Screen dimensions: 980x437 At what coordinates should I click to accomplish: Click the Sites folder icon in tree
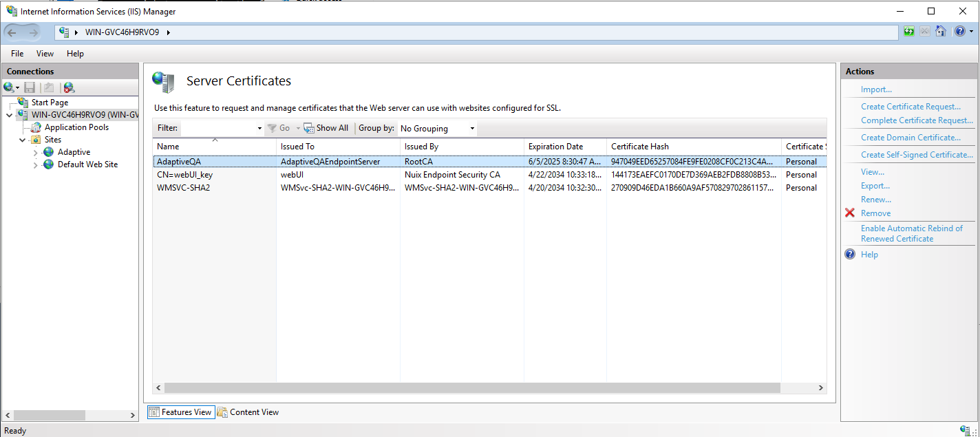[x=36, y=140]
